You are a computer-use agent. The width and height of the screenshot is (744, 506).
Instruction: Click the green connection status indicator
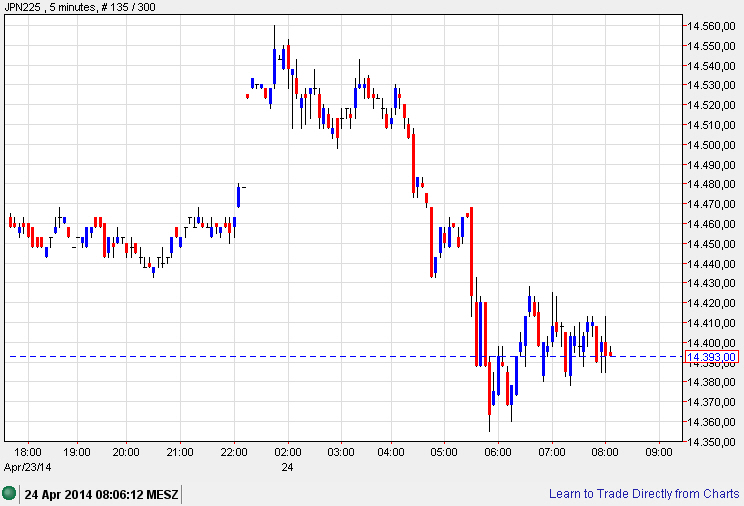click(x=9, y=493)
